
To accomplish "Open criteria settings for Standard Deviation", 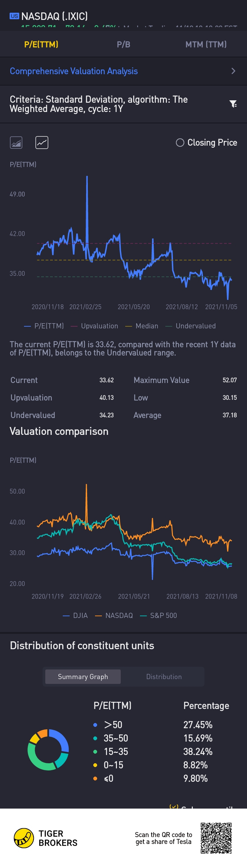I will point(99,104).
